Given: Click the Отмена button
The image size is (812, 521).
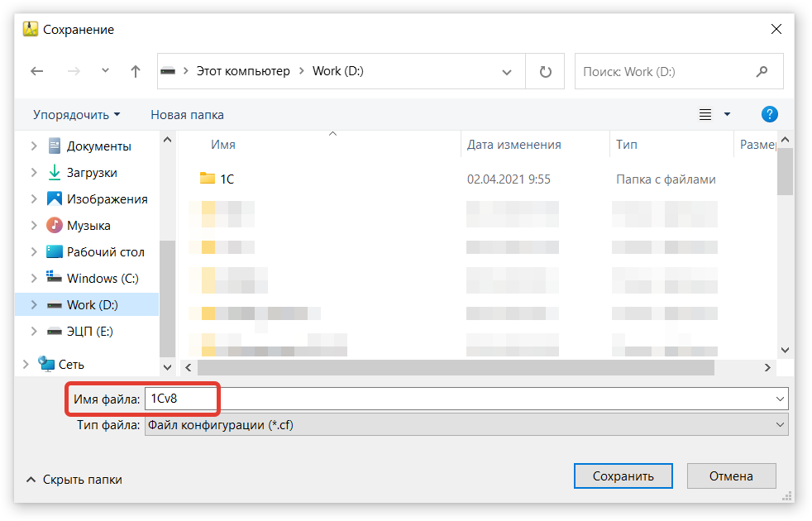Looking at the screenshot, I should click(x=731, y=476).
